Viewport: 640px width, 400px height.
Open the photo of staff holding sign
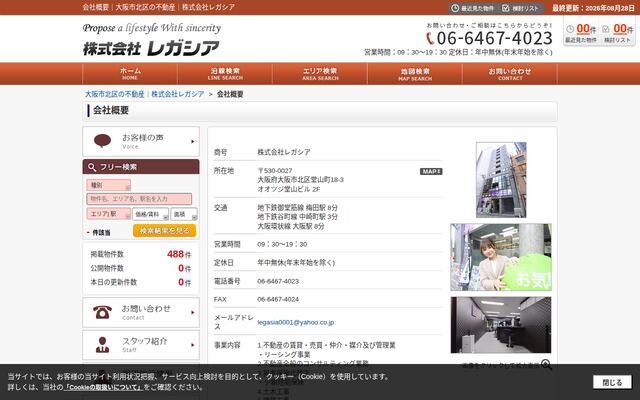501,257
